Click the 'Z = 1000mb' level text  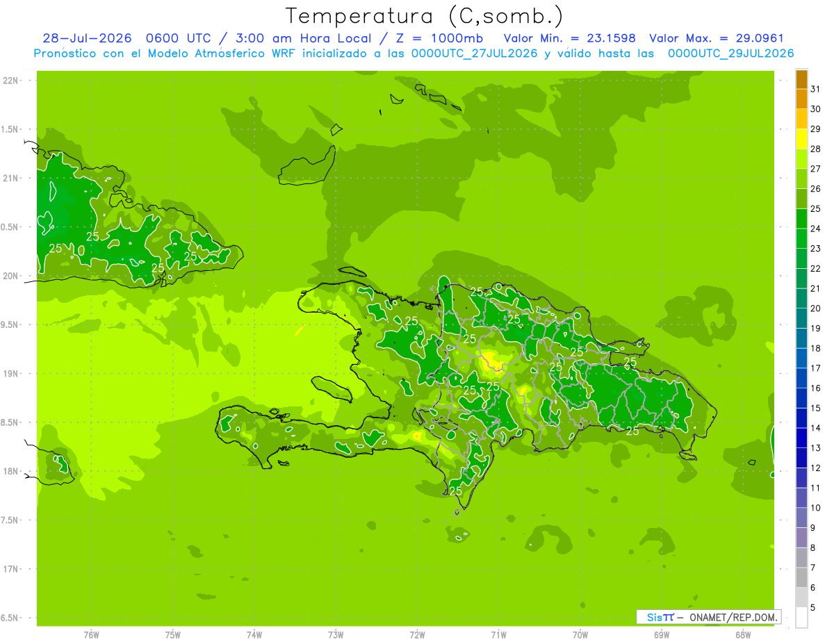tap(439, 38)
